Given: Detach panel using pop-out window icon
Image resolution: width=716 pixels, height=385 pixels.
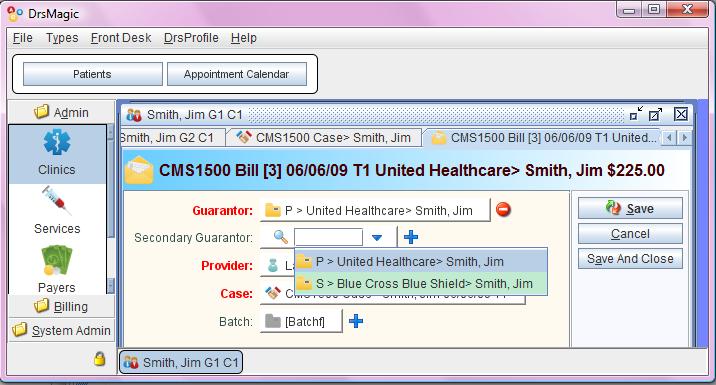Looking at the screenshot, I should [655, 114].
